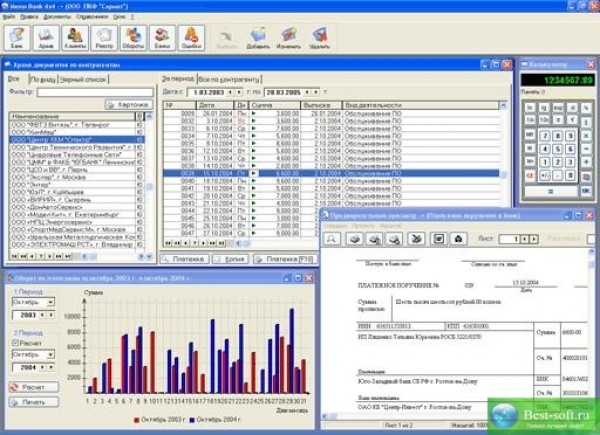Click calculator digit 5 key
The image size is (600, 435).
558,148
